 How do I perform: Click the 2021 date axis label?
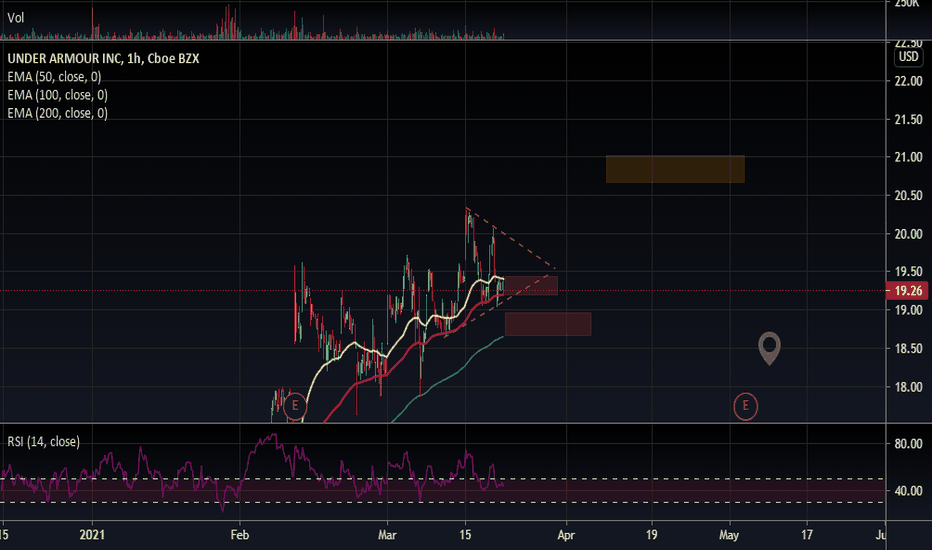pyautogui.click(x=92, y=535)
